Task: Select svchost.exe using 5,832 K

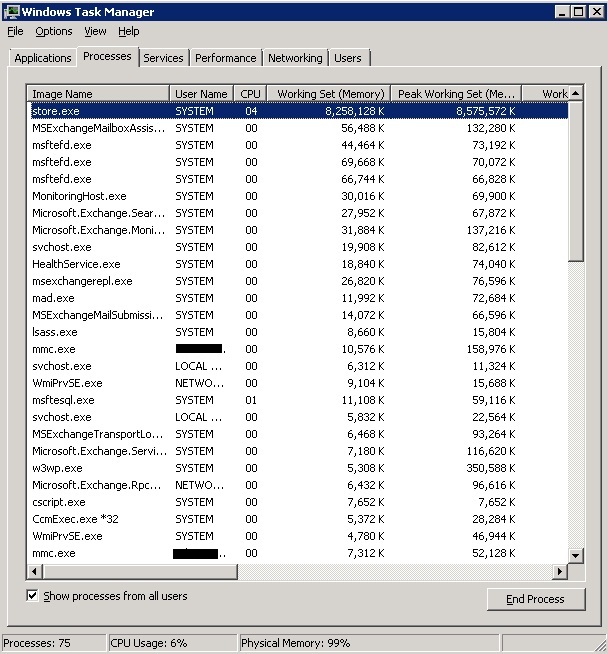Action: [x=299, y=417]
